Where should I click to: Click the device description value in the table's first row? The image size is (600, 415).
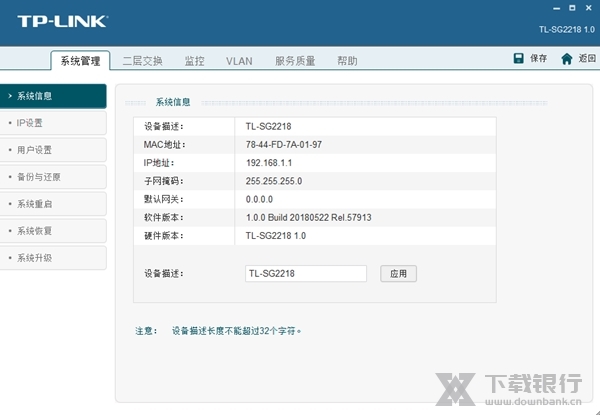[x=268, y=126]
